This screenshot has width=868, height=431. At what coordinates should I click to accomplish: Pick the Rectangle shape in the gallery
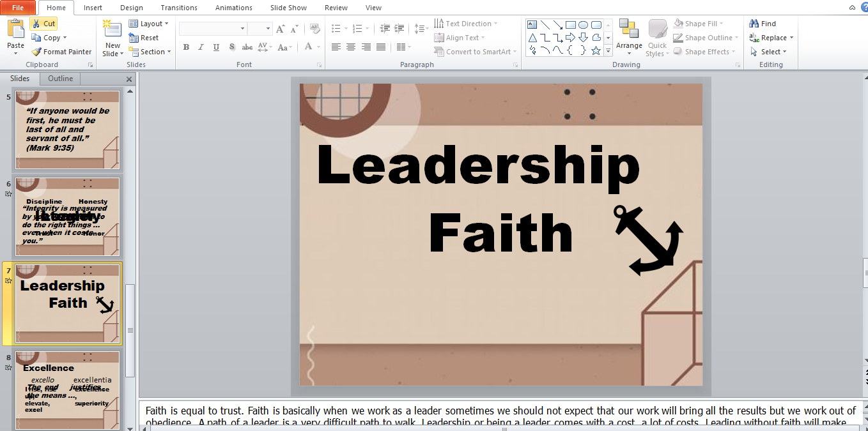click(571, 25)
